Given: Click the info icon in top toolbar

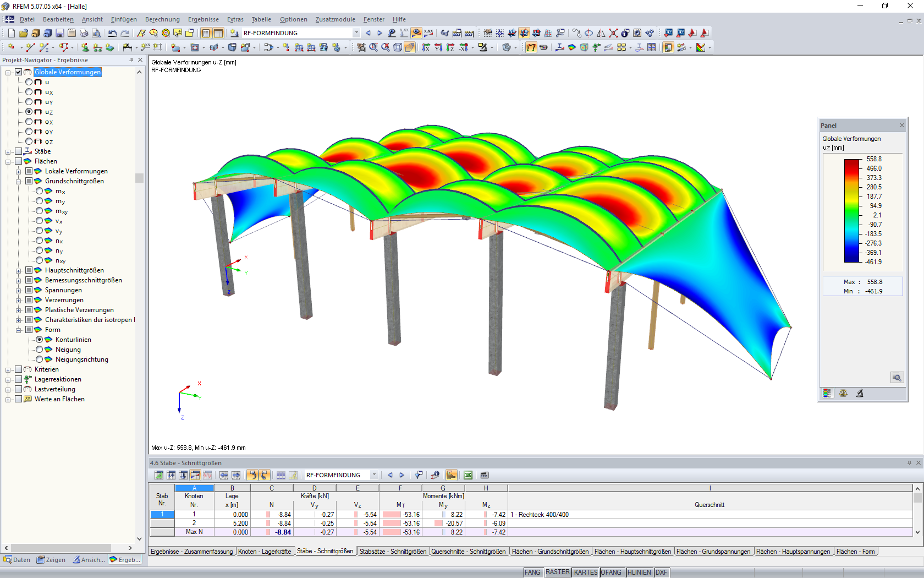Looking at the screenshot, I should coord(625,33).
